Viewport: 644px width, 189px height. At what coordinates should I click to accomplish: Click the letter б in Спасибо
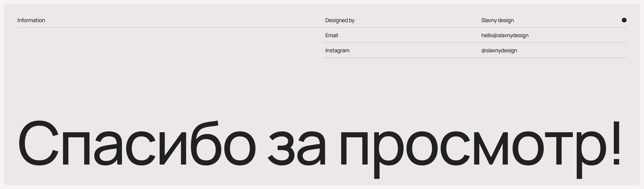205,145
